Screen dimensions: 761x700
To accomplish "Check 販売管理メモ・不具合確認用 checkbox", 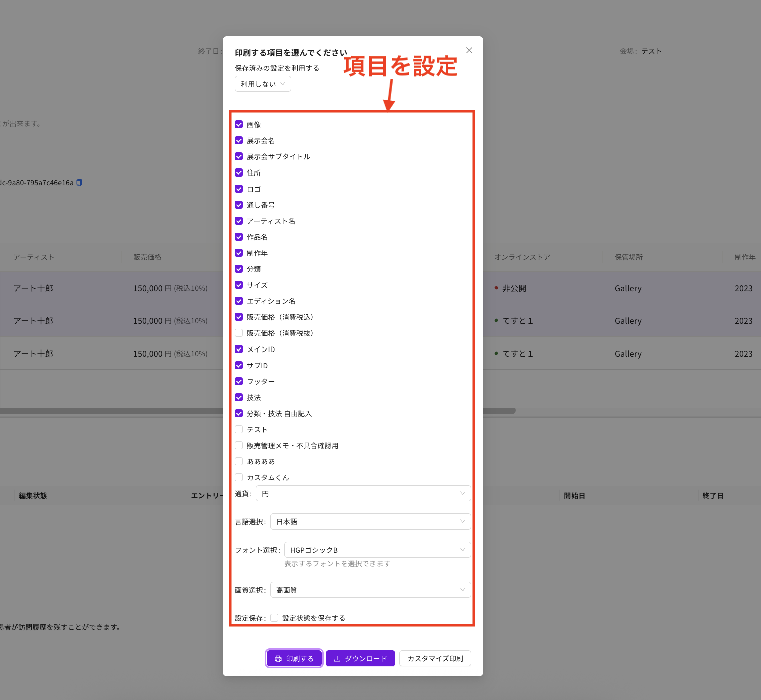I will [x=239, y=445].
